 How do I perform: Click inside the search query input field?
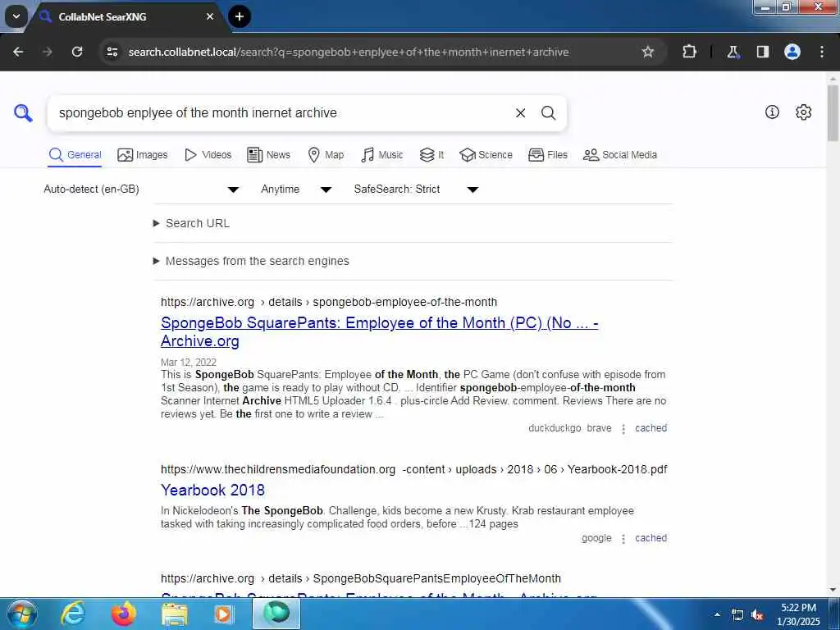[279, 113]
